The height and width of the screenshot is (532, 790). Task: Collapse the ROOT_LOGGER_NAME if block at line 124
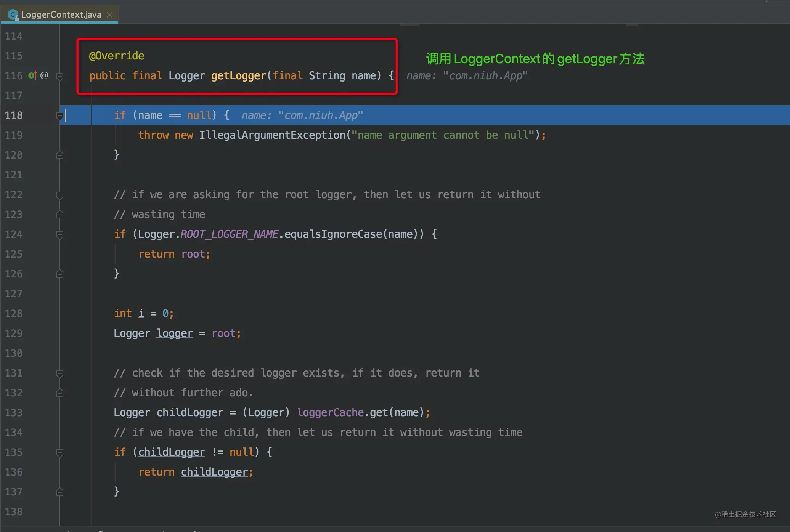tap(60, 235)
